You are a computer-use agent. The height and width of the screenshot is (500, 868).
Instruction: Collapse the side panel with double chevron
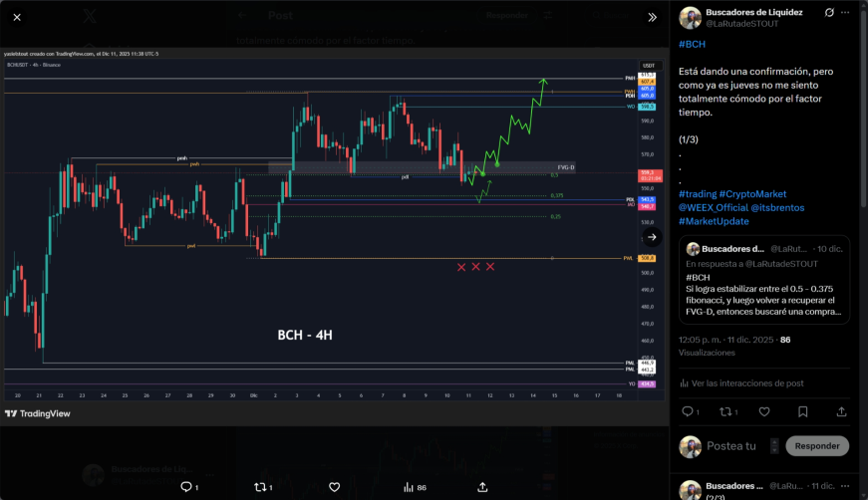pyautogui.click(x=652, y=17)
